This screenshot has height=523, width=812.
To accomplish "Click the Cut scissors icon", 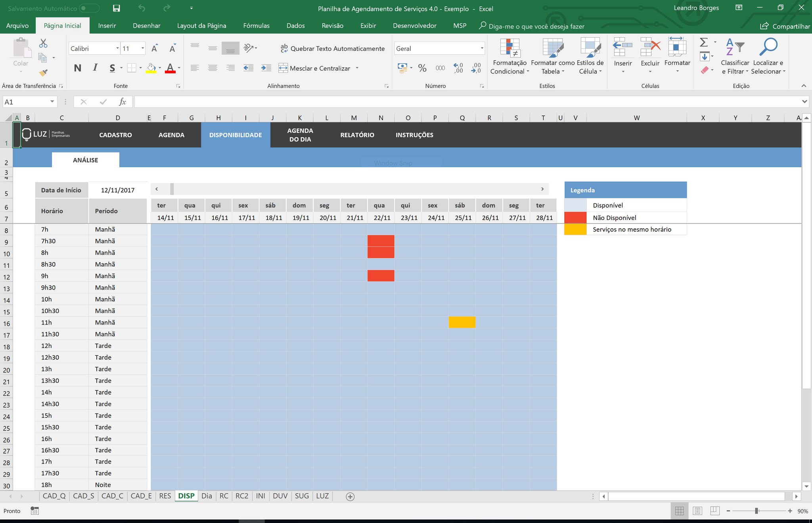I will 43,43.
